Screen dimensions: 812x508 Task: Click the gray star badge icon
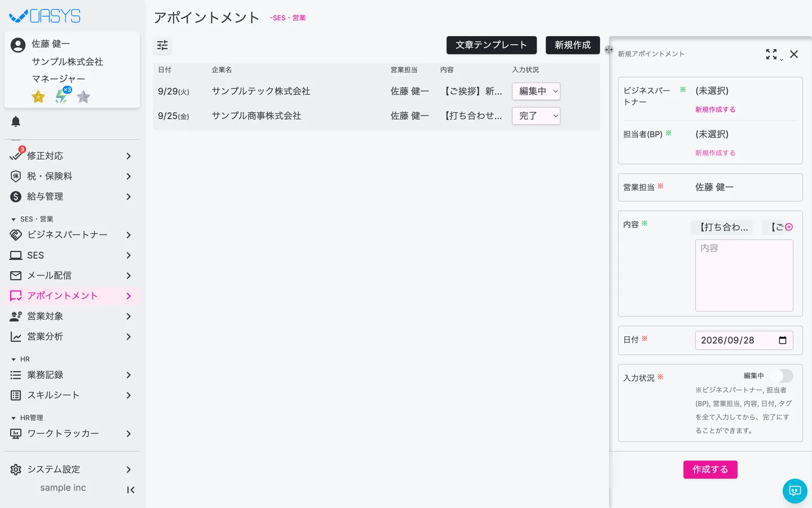coord(83,97)
